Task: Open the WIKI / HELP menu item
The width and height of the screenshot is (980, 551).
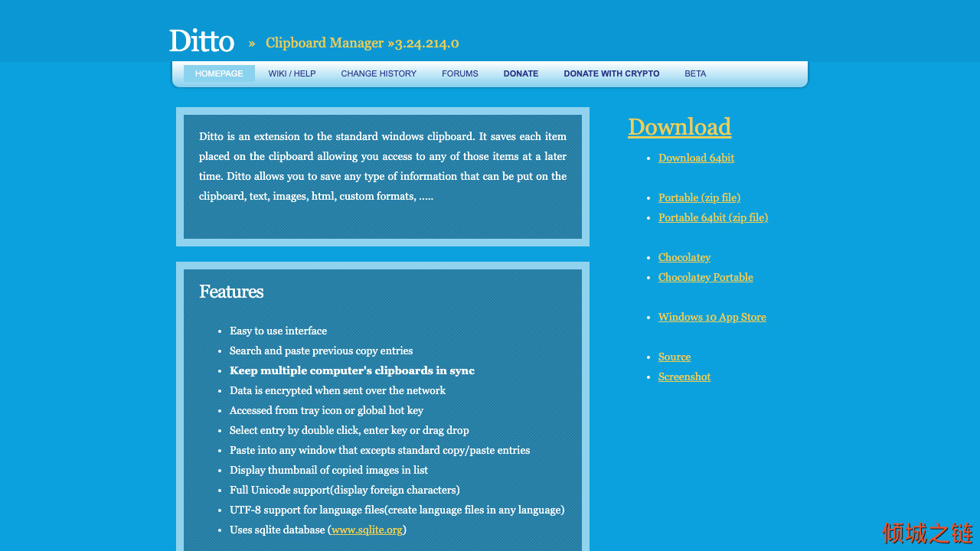Action: pyautogui.click(x=292, y=73)
